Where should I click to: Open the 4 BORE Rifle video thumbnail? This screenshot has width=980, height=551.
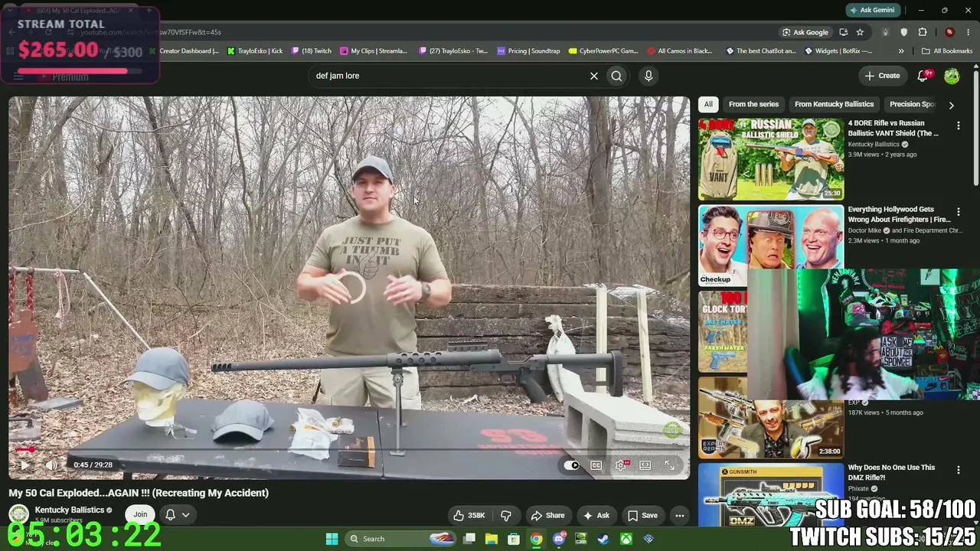(770, 158)
